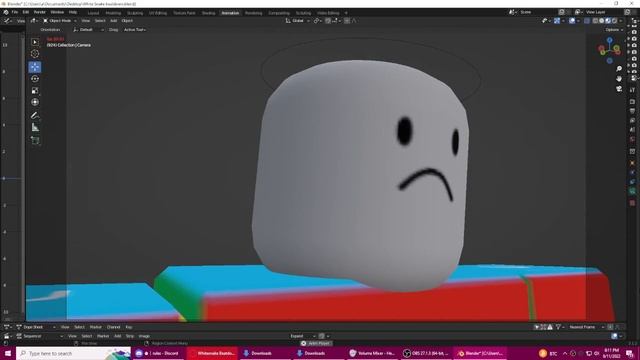
Task: Switch to the UV Editing workspace tab
Action: click(158, 13)
